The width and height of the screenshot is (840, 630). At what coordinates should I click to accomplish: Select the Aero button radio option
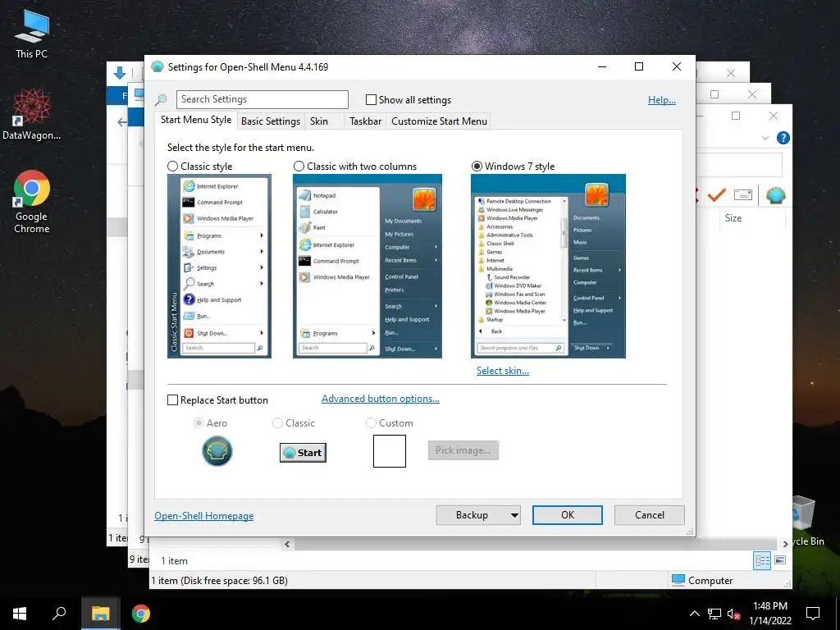pos(199,423)
